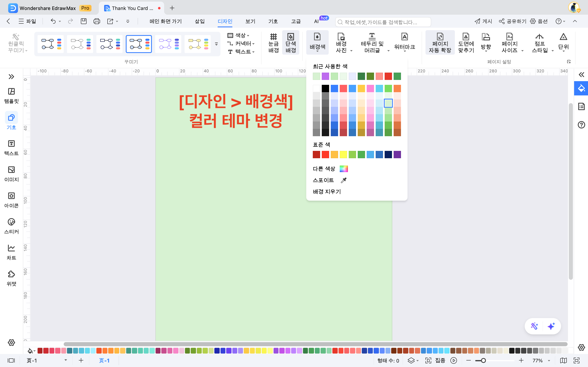The width and height of the screenshot is (588, 367).
Task: Click the print icon in the toolbar
Action: tap(97, 21)
